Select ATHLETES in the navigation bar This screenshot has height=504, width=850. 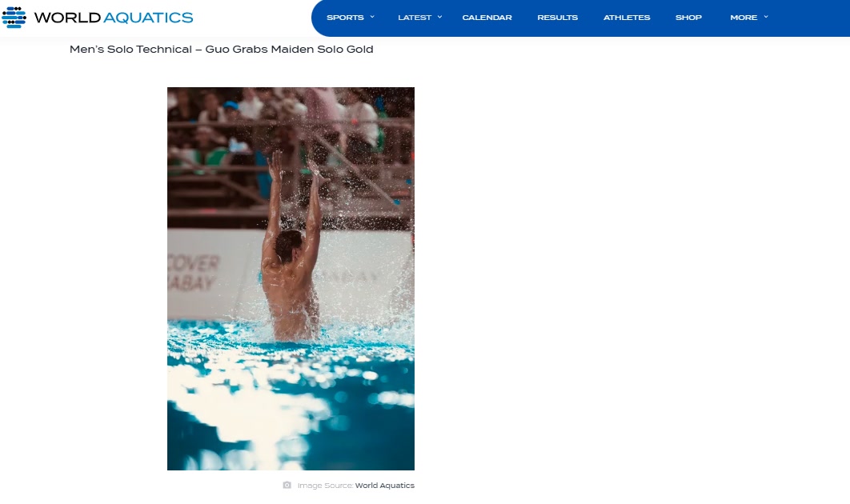pyautogui.click(x=627, y=18)
